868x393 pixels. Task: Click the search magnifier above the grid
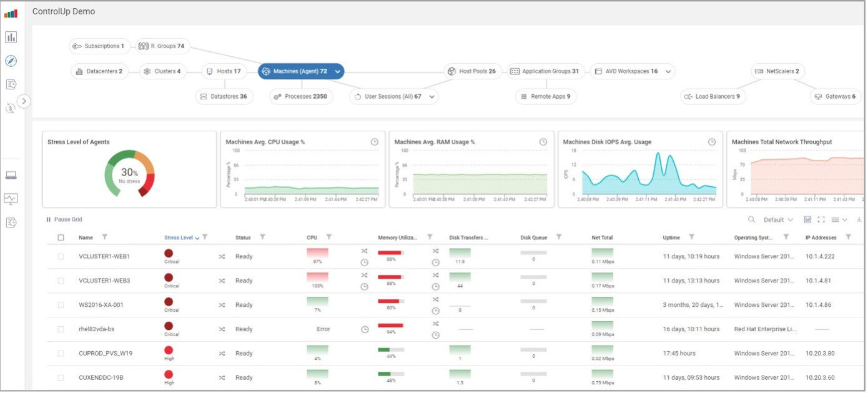(x=751, y=220)
